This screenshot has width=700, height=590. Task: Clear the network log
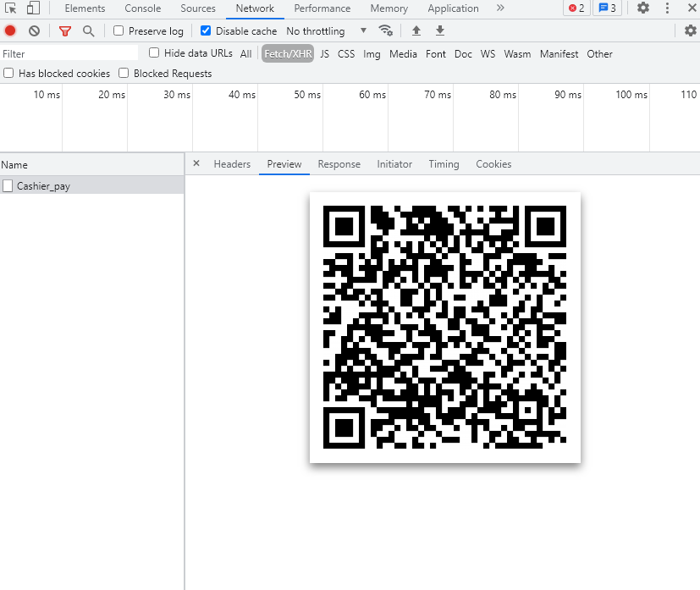click(x=35, y=30)
